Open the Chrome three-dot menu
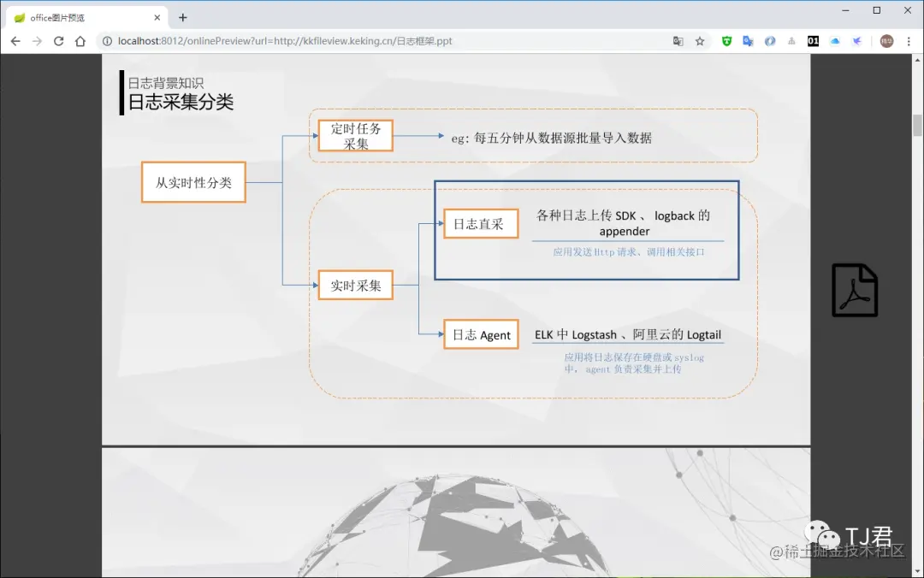Viewport: 924px width, 578px height. (x=909, y=40)
